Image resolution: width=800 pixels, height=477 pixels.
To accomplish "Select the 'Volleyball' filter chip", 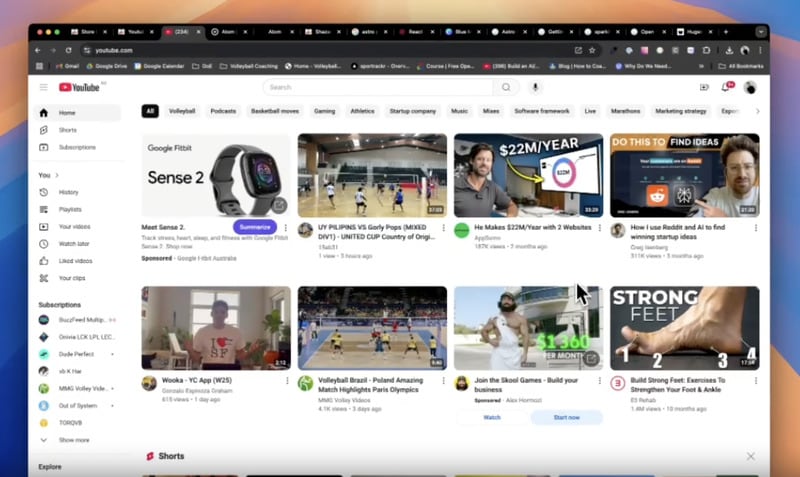I will [x=182, y=111].
